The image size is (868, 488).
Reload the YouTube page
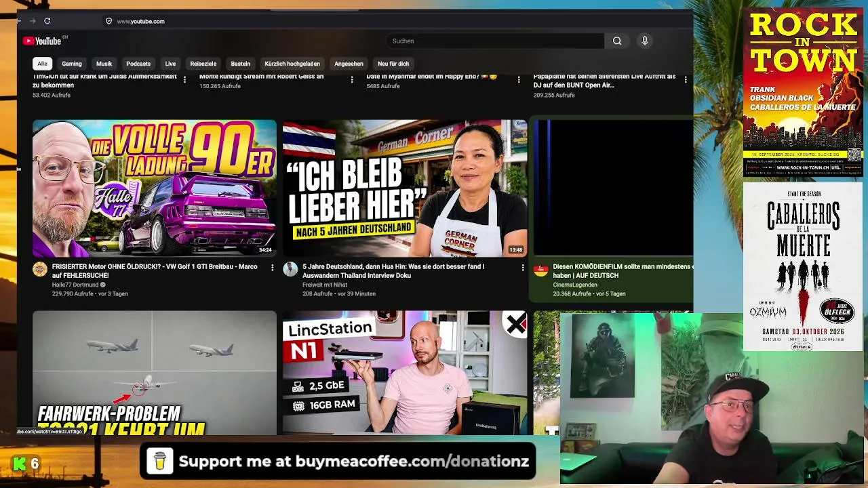[x=47, y=21]
